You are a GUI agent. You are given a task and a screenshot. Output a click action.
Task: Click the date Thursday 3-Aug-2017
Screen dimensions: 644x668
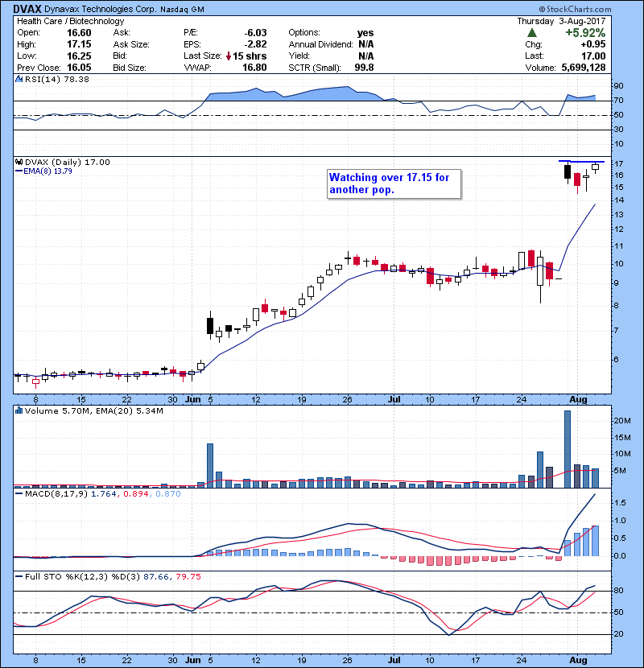point(561,21)
